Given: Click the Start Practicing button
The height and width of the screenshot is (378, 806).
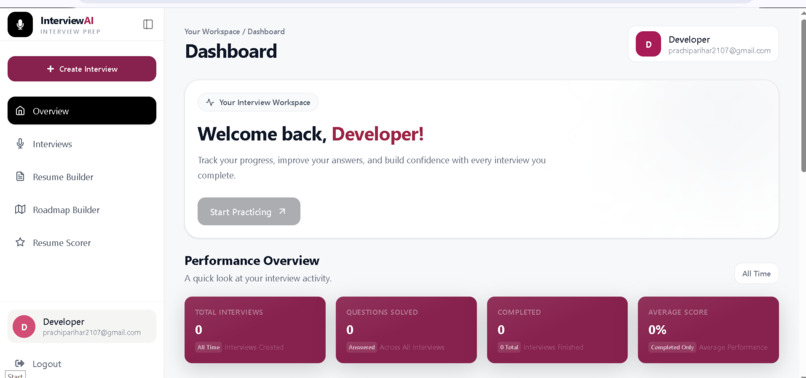Looking at the screenshot, I should pyautogui.click(x=249, y=211).
